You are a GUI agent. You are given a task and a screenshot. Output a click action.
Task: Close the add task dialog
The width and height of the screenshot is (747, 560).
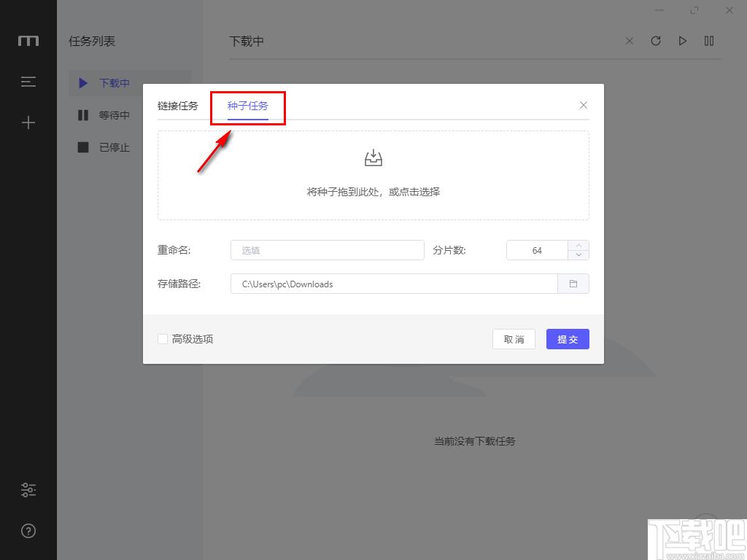coord(583,105)
